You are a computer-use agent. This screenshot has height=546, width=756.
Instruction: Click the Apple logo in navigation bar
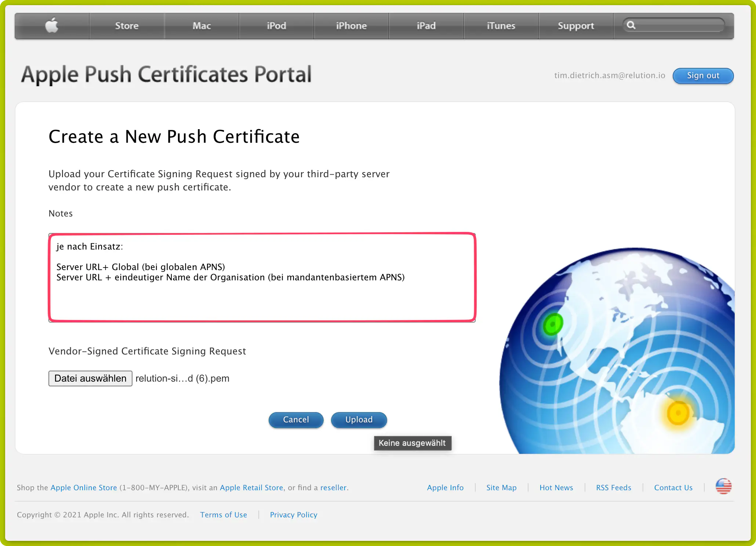[x=52, y=25]
